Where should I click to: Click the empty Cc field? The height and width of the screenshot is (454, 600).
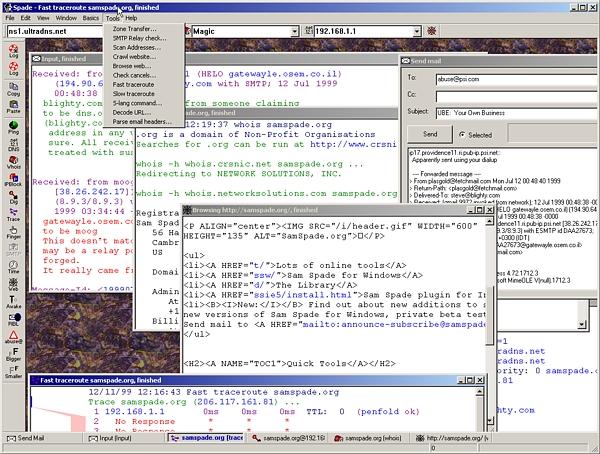click(517, 96)
